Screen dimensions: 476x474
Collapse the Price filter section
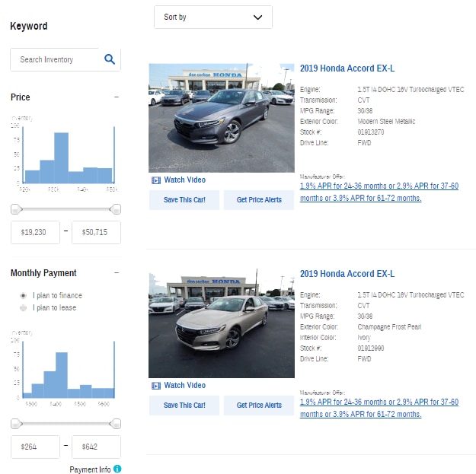pyautogui.click(x=117, y=97)
